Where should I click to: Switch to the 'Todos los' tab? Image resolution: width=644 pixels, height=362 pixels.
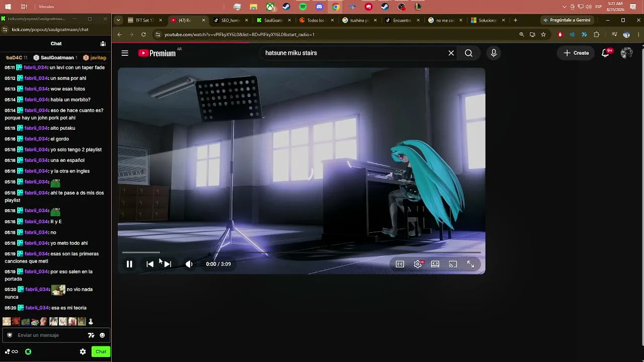coord(316,20)
